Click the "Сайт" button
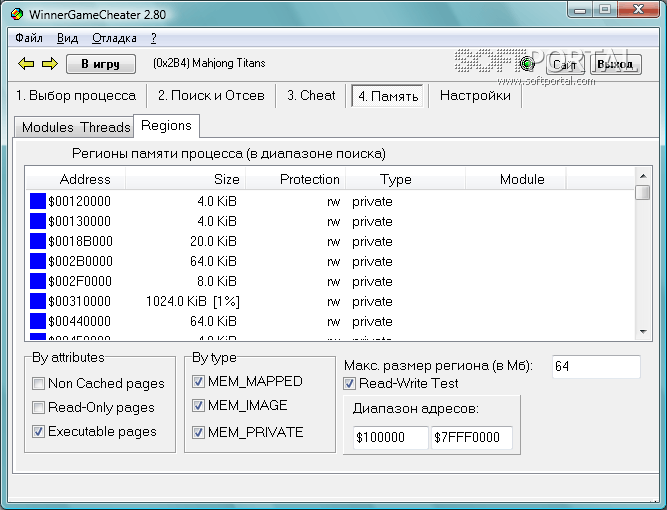The height and width of the screenshot is (510, 667). (x=564, y=64)
